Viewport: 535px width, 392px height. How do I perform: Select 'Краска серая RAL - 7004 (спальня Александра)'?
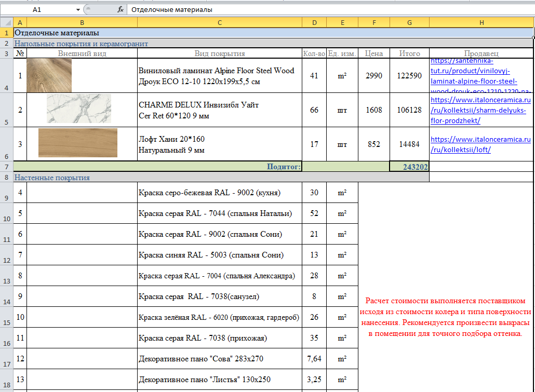pos(220,276)
